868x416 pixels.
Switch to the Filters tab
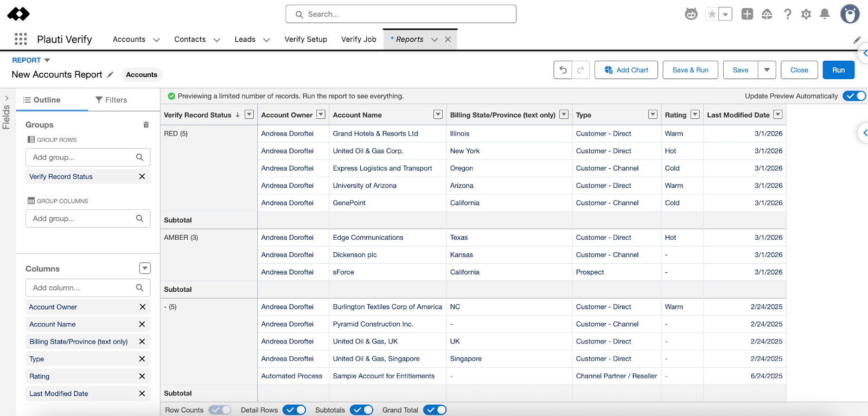[x=111, y=100]
